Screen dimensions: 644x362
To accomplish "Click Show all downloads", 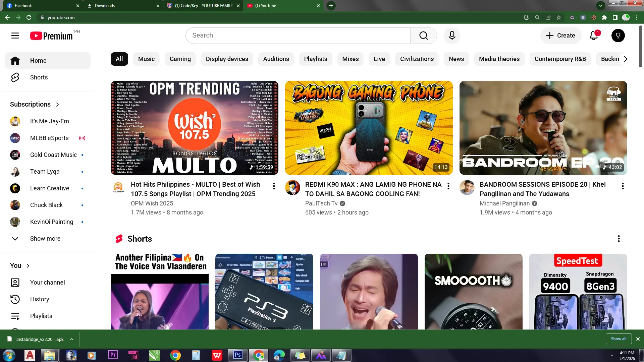I will (619, 339).
